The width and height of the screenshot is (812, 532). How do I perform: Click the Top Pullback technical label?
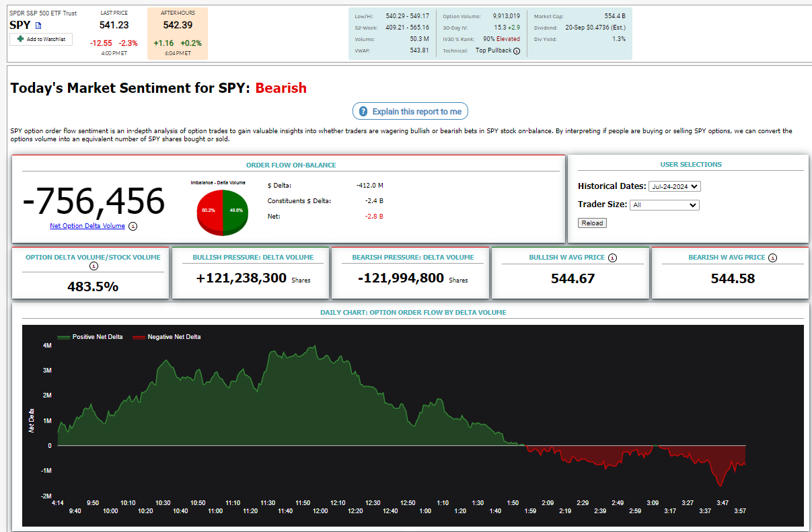point(494,50)
